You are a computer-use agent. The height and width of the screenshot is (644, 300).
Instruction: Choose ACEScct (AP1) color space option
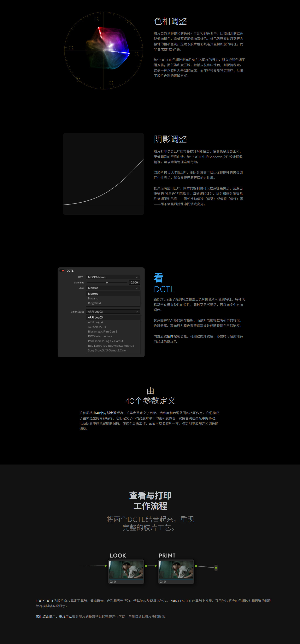pos(113,327)
